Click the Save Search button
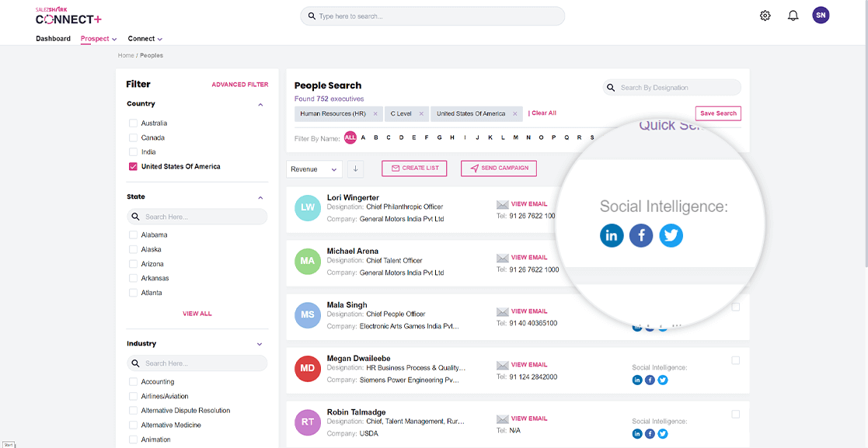Viewport: 868px width, 448px height. coord(718,113)
